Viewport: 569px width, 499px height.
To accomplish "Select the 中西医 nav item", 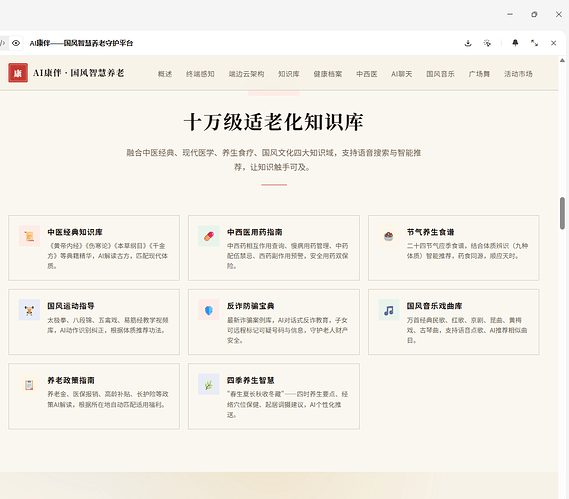I will click(x=367, y=74).
